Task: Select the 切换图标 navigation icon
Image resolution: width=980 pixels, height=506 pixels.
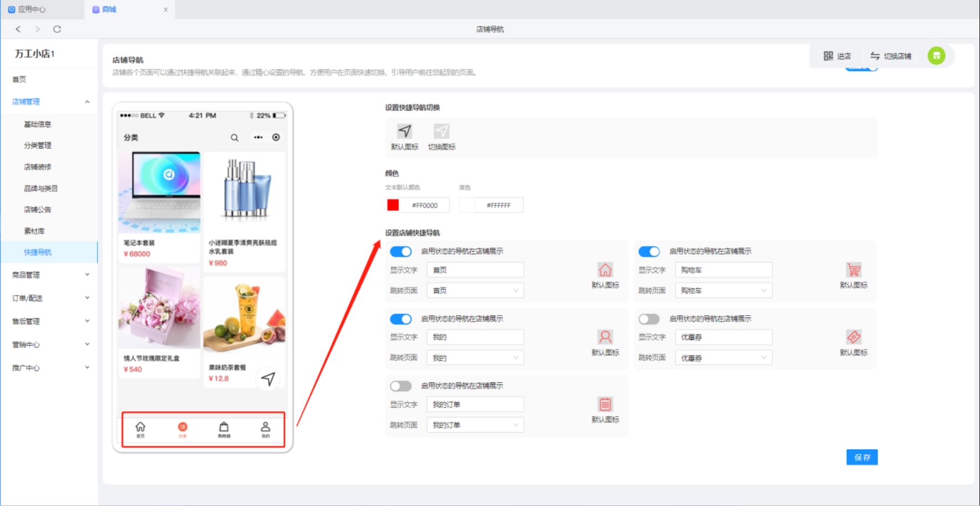Action: (441, 131)
